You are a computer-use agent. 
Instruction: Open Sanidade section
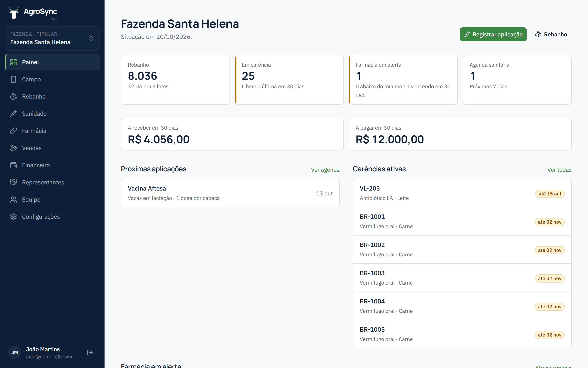click(x=52, y=114)
